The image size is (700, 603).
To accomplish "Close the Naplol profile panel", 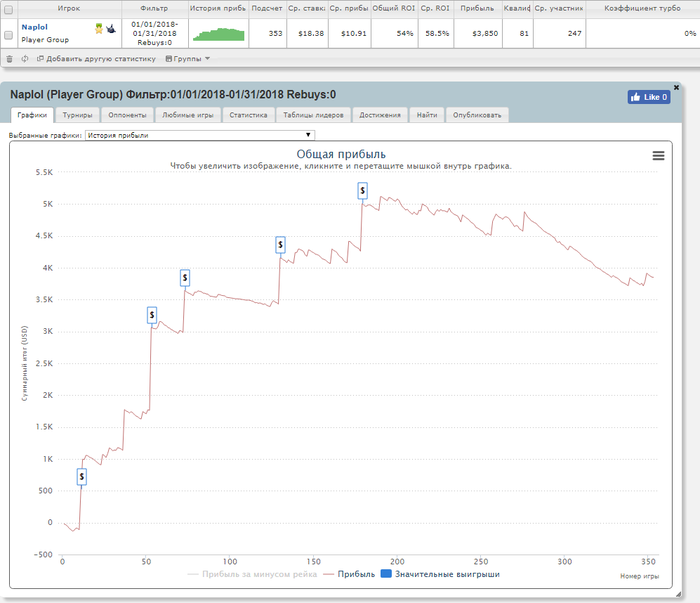I will (x=676, y=87).
